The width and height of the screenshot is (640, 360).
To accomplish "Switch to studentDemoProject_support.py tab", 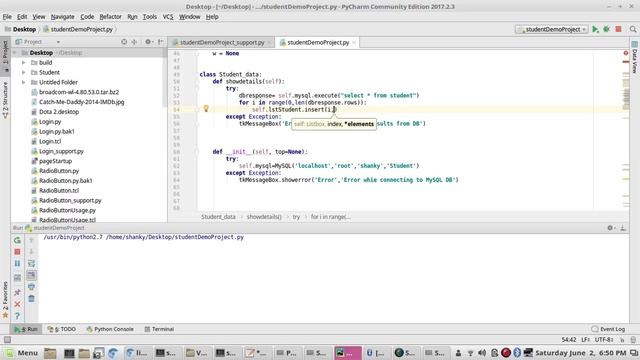I will [x=222, y=42].
